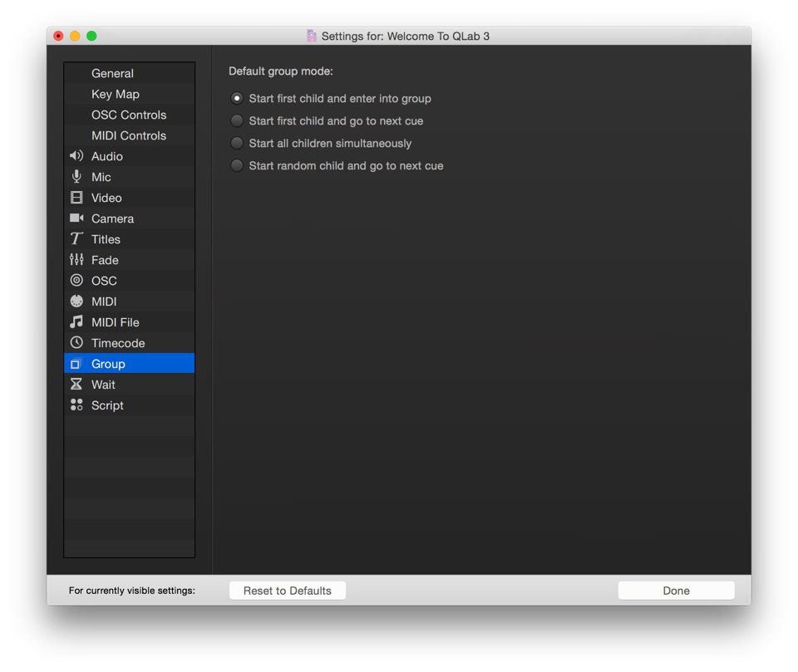Image resolution: width=798 pixels, height=672 pixels.
Task: Switch to Key Map settings
Action: 116,94
